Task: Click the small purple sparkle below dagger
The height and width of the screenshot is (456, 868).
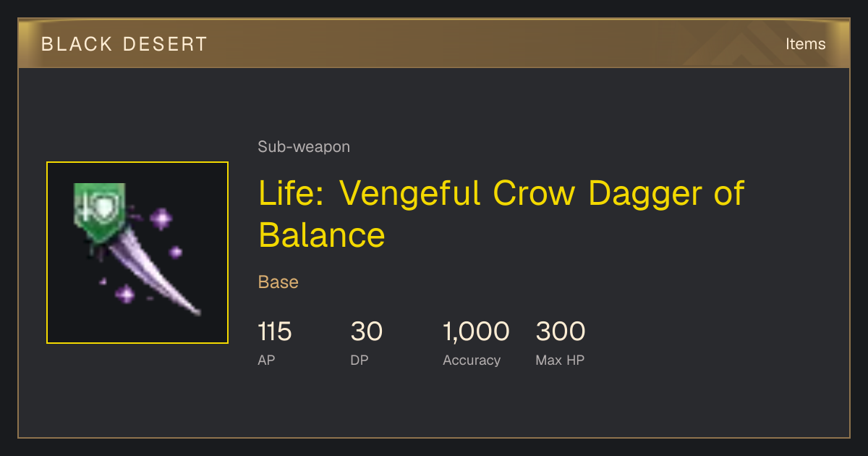Action: point(125,294)
